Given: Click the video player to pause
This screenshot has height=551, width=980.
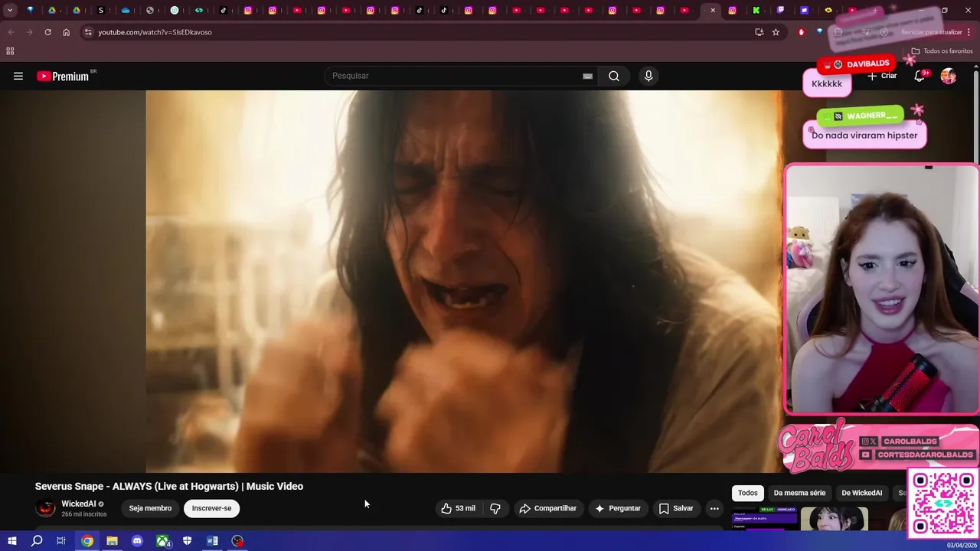Looking at the screenshot, I should (x=464, y=281).
